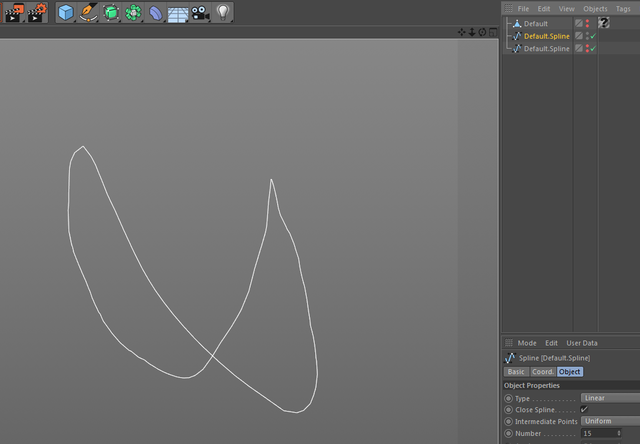The height and width of the screenshot is (444, 640).
Task: Click the Spline [Default.Spline] title text
Action: pyautogui.click(x=554, y=358)
